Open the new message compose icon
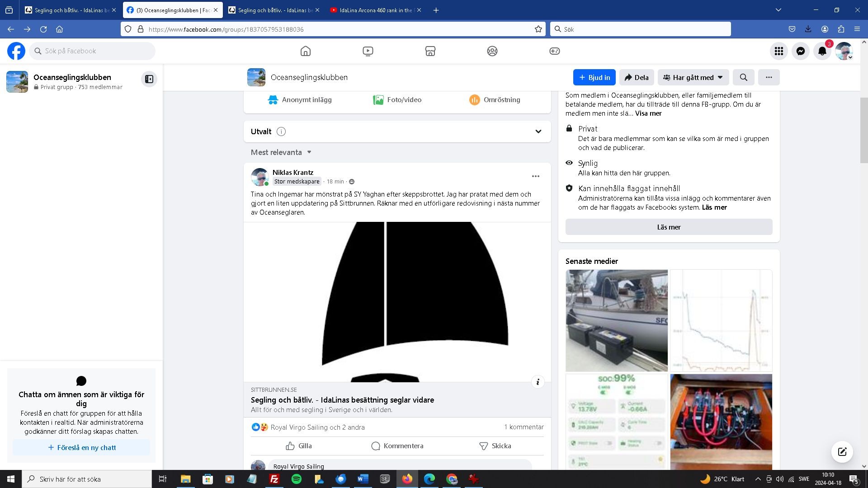 tap(842, 451)
